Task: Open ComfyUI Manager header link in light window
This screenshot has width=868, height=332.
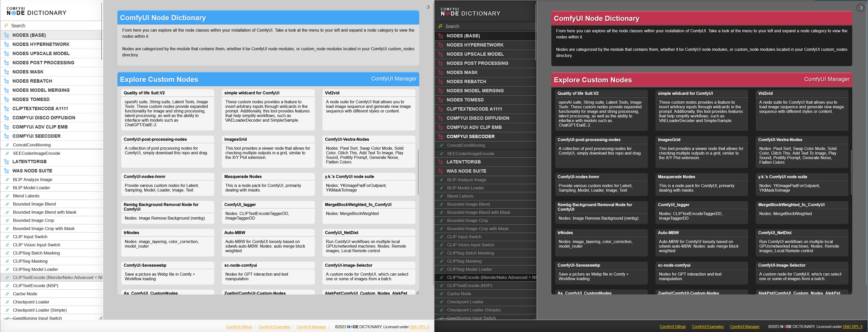Action: coord(394,79)
